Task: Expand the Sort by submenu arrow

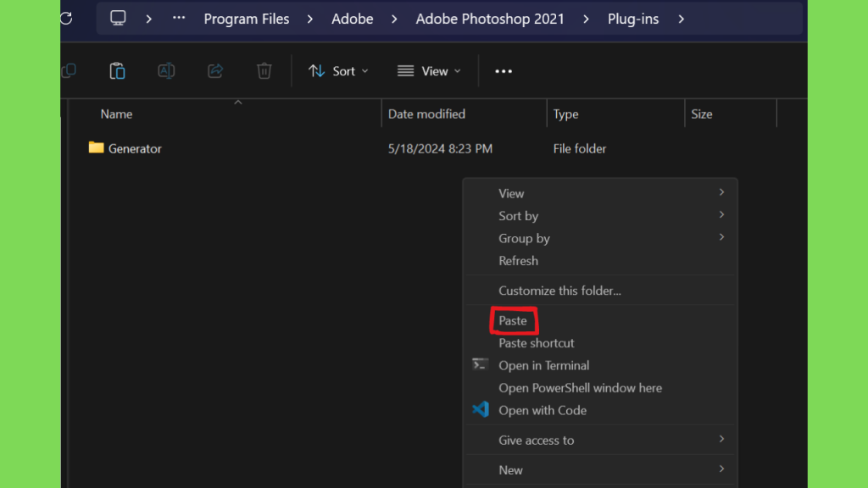Action: pyautogui.click(x=722, y=214)
